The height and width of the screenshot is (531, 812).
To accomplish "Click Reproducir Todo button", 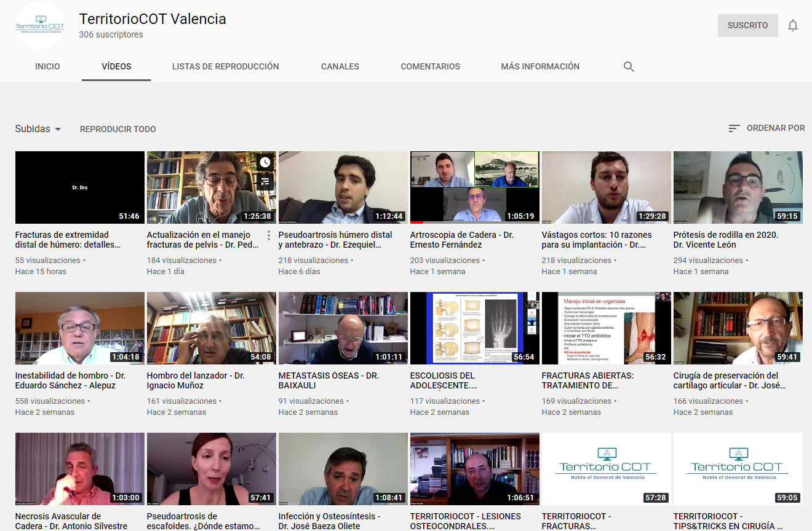I will point(118,129).
